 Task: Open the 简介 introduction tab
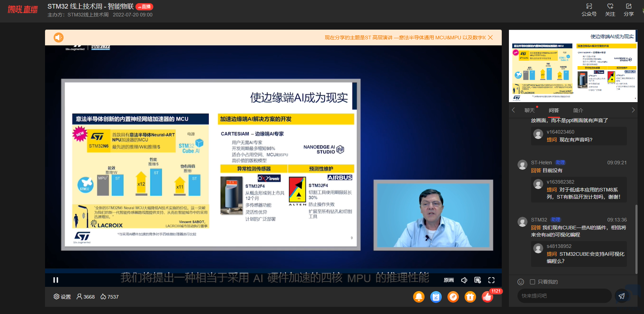578,110
